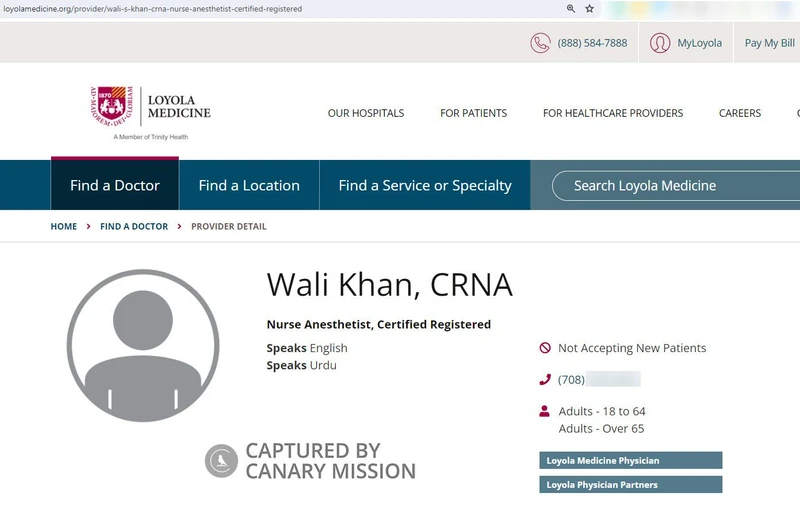The height and width of the screenshot is (508, 800).
Task: Click the Not Accepting New Patients text
Action: tap(632, 348)
